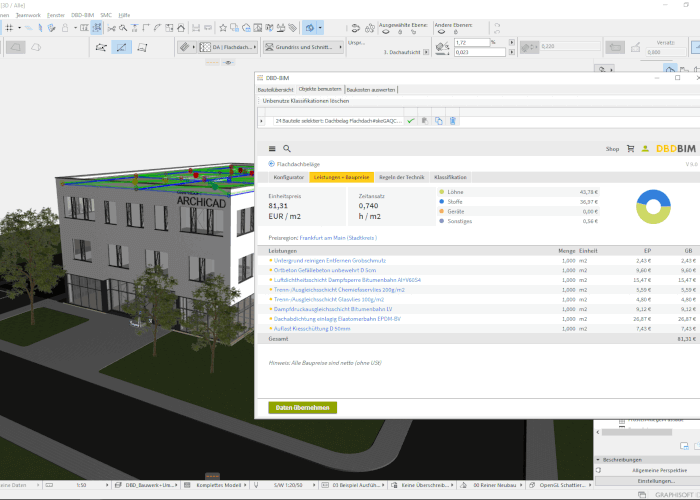The height and width of the screenshot is (500, 700).
Task: Click the magnifier find and select icon
Action: 123,28
